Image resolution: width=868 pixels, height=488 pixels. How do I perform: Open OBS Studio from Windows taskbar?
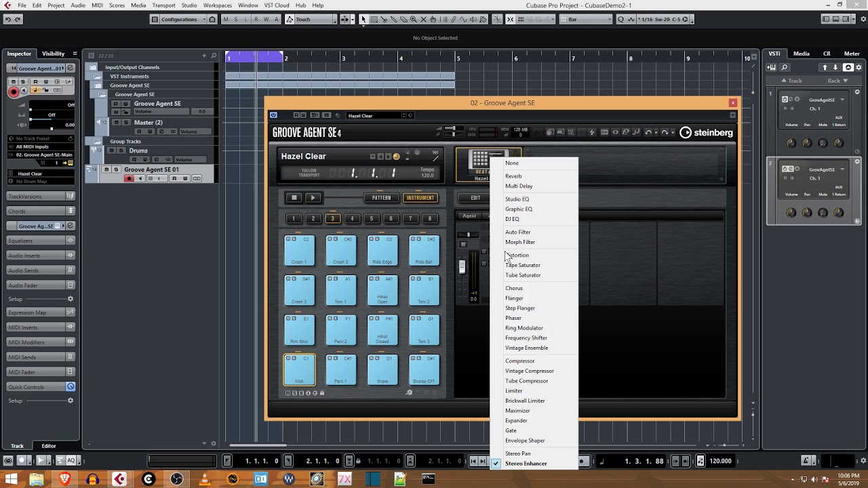(177, 479)
